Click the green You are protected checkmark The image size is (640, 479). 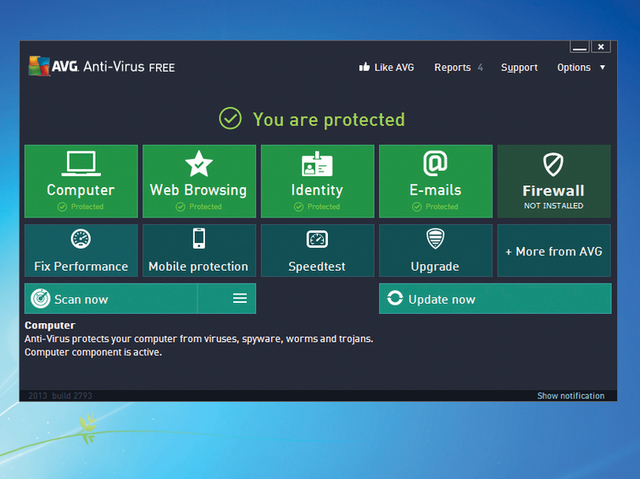click(x=230, y=119)
